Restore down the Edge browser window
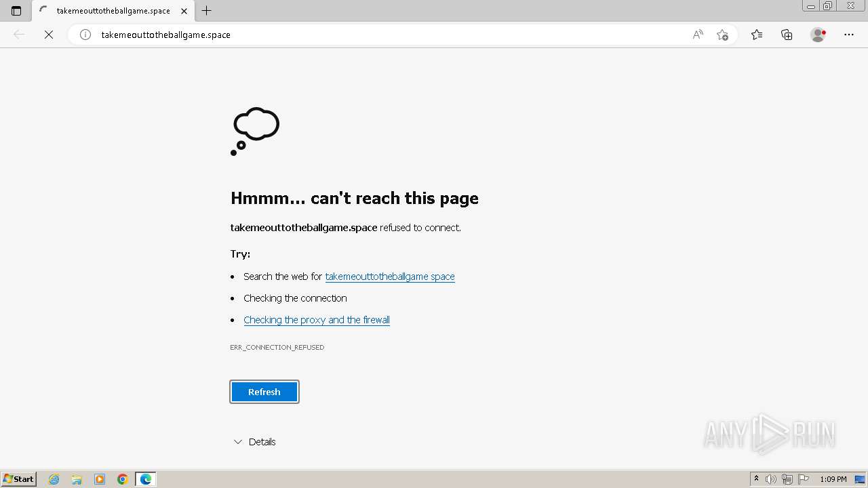This screenshot has width=868, height=488. pyautogui.click(x=828, y=6)
